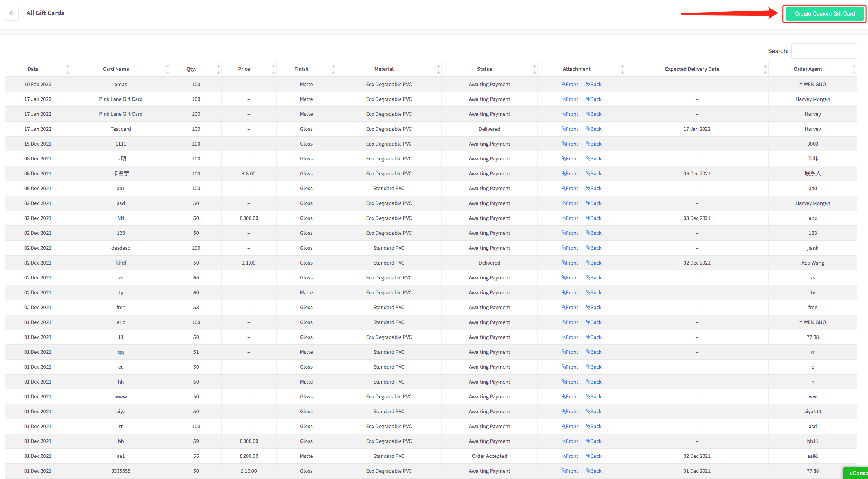The image size is (868, 479).
Task: Open Front attachment for ee card
Action: (x=570, y=367)
